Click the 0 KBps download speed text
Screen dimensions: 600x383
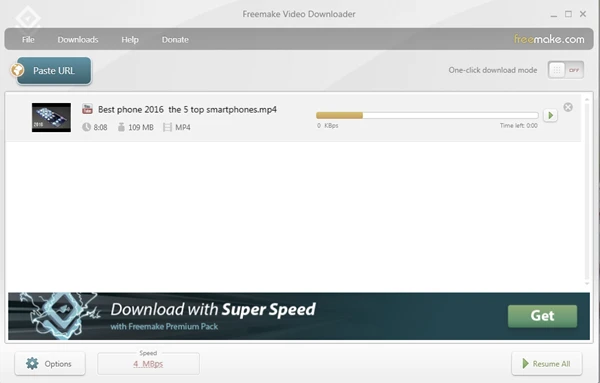[328, 125]
